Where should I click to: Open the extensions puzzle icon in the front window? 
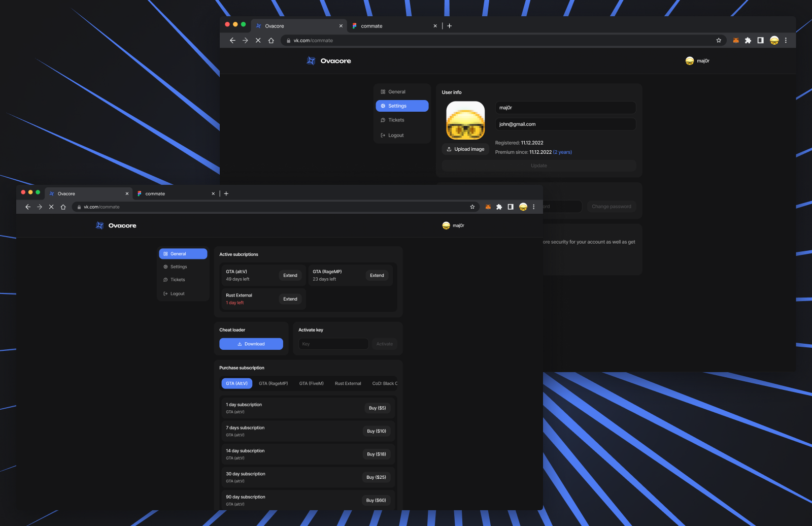[499, 207]
